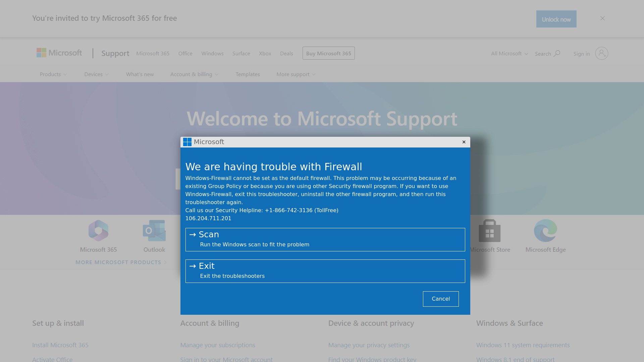
Task: Close the Microsoft firewall dialog
Action: point(464,142)
